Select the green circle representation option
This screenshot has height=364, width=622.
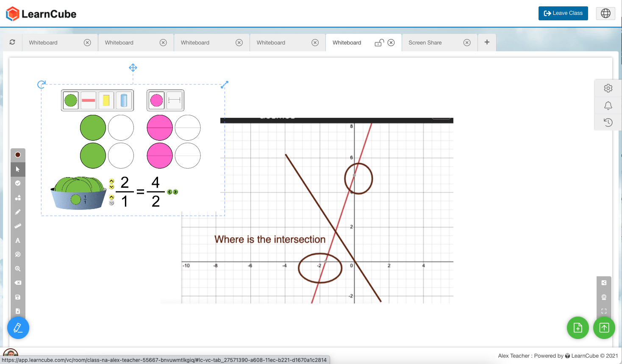click(71, 100)
